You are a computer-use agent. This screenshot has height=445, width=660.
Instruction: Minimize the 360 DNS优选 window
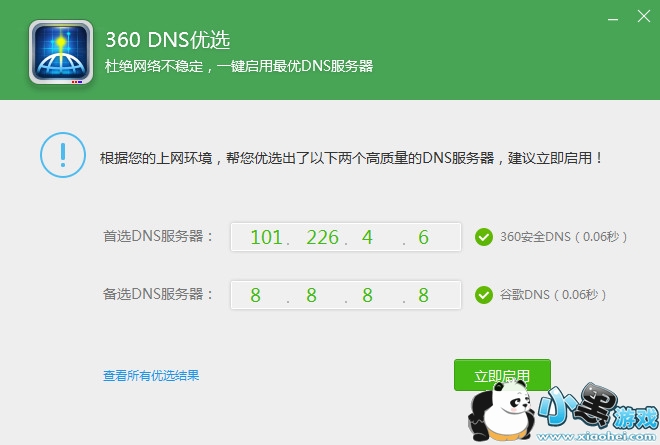613,19
